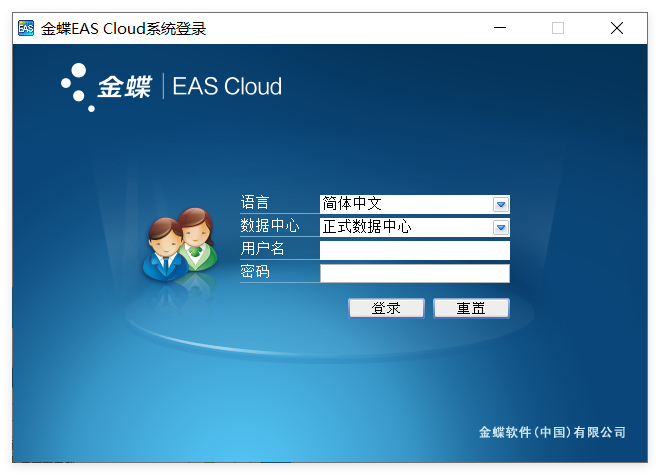Select the 正式数据中心 combo box
This screenshot has height=475, width=660.
[415, 227]
